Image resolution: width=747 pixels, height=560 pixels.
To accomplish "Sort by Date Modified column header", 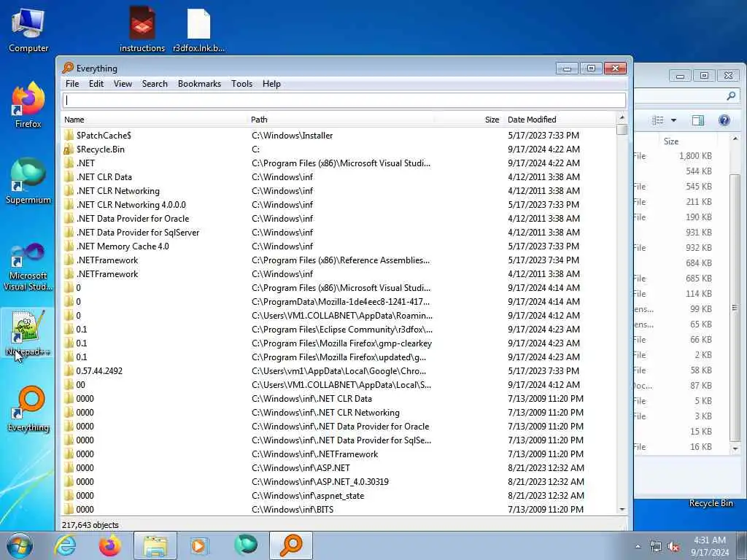I will click(560, 120).
